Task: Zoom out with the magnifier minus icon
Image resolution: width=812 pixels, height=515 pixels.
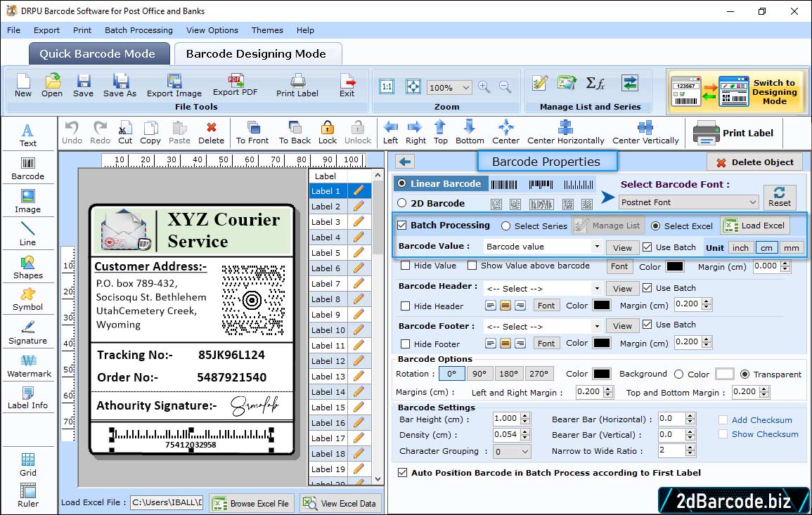Action: point(505,87)
